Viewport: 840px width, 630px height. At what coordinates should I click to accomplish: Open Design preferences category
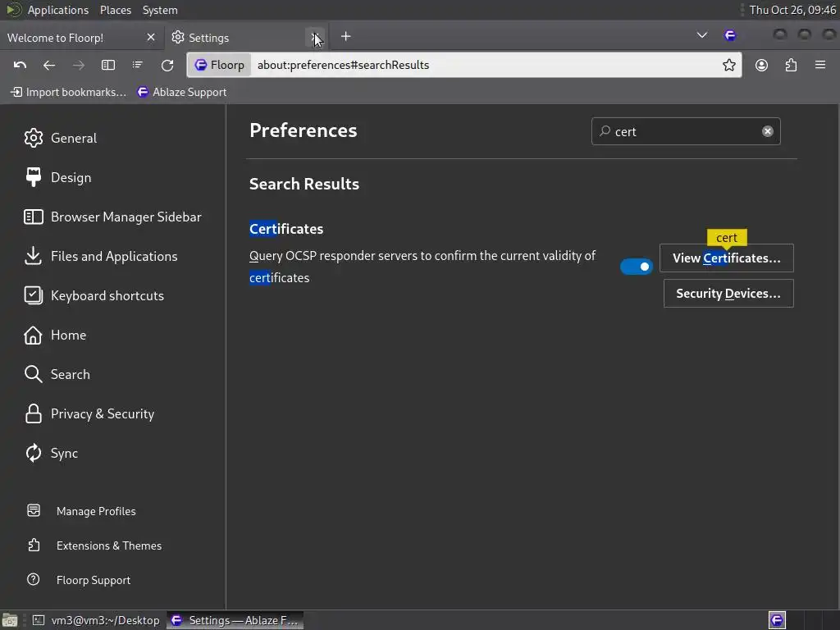[x=57, y=177]
